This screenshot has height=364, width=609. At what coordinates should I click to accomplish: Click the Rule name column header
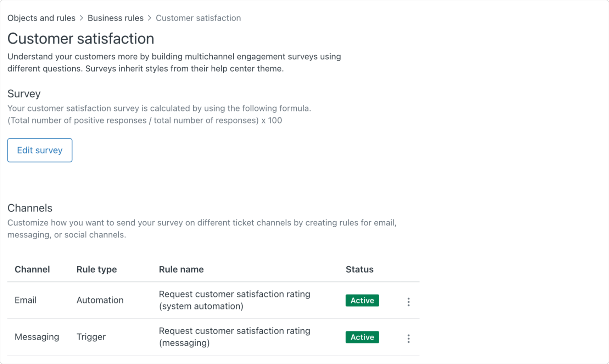[181, 269]
